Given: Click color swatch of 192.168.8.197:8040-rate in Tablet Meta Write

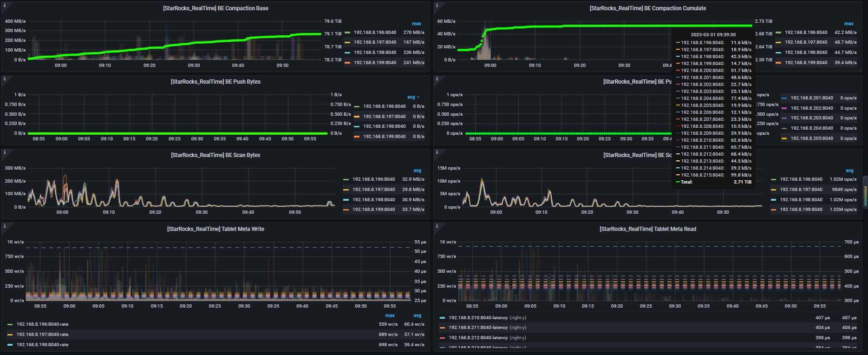Looking at the screenshot, I should tap(10, 335).
